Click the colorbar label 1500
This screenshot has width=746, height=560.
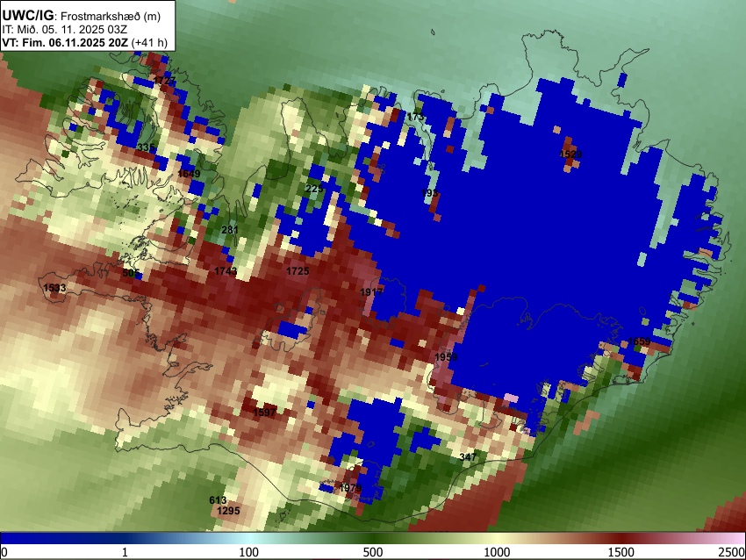[621, 552]
